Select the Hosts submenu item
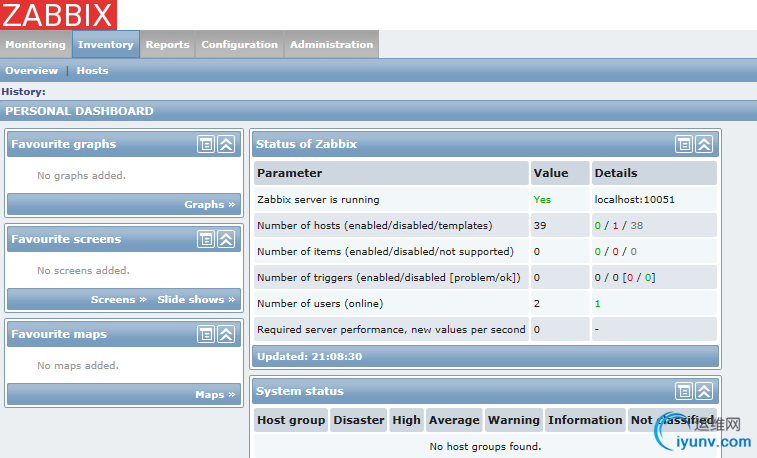The height and width of the screenshot is (458, 757). point(92,70)
